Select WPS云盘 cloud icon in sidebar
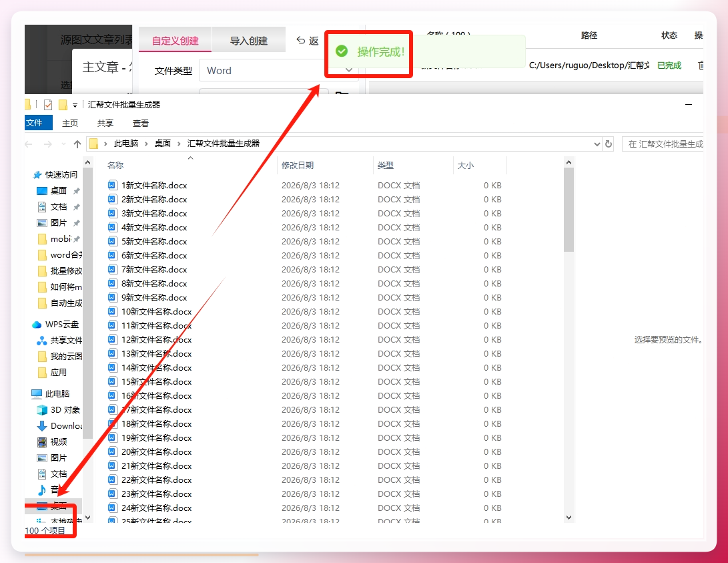Viewport: 728px width, 563px height. [x=37, y=324]
